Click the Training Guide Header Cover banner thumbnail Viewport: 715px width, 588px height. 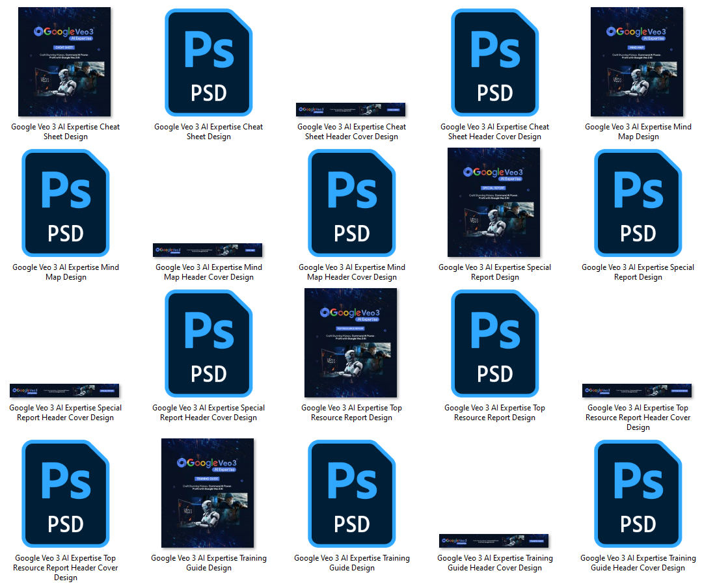click(494, 541)
